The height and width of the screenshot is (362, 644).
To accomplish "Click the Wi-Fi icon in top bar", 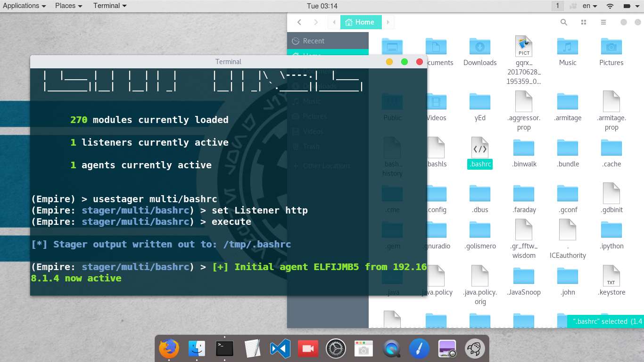I will point(610,6).
